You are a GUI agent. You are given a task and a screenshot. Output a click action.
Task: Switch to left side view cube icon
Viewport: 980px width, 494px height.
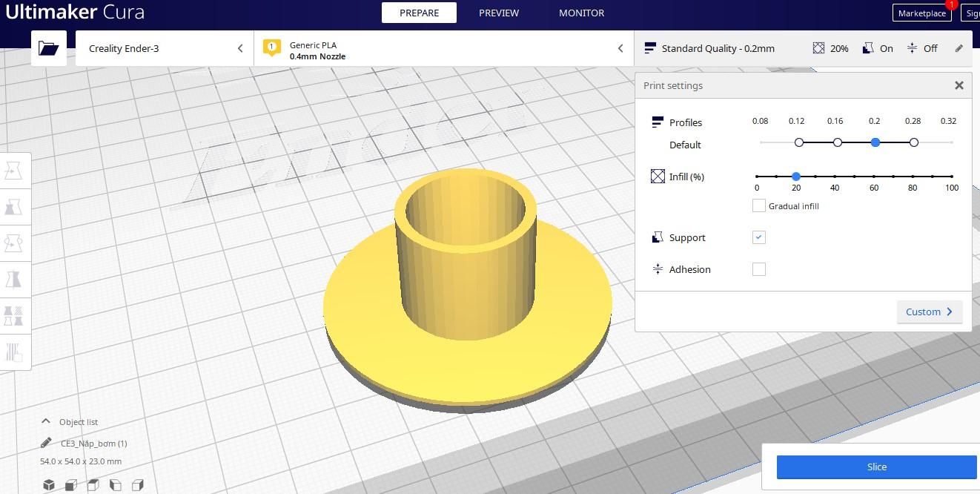(116, 484)
